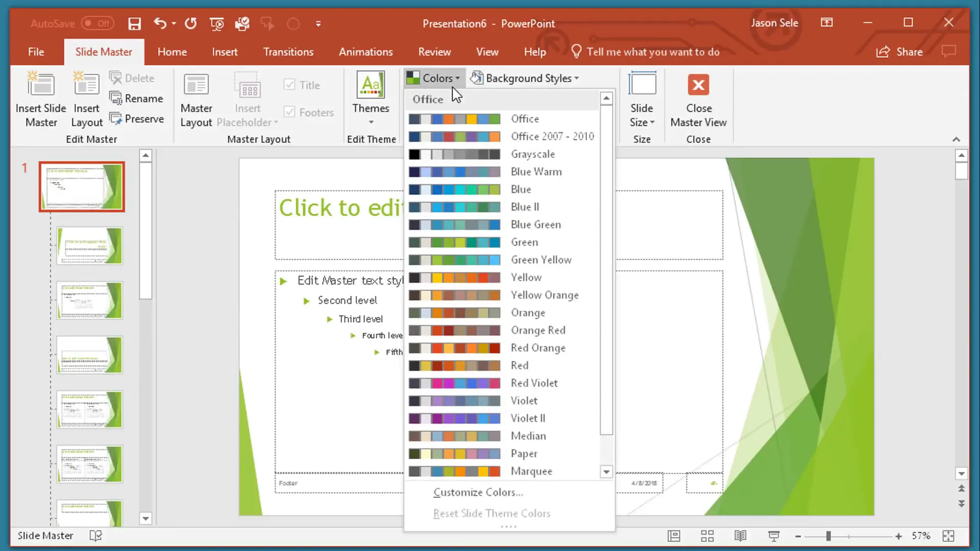The width and height of the screenshot is (980, 551).
Task: Toggle the Title checkbox
Action: (x=289, y=85)
